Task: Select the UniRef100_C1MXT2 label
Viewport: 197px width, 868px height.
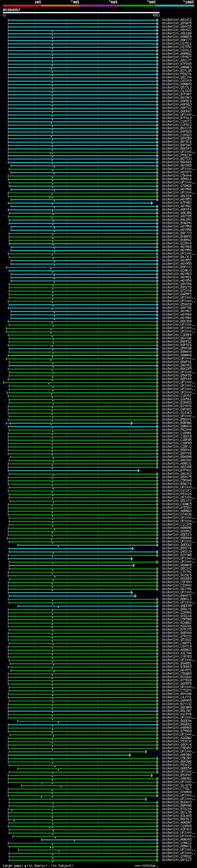Action: (177, 121)
